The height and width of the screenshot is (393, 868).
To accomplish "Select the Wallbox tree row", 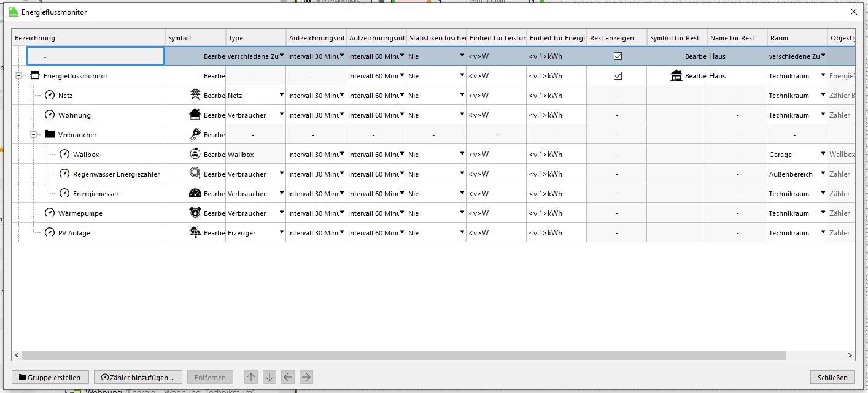I will (x=85, y=155).
